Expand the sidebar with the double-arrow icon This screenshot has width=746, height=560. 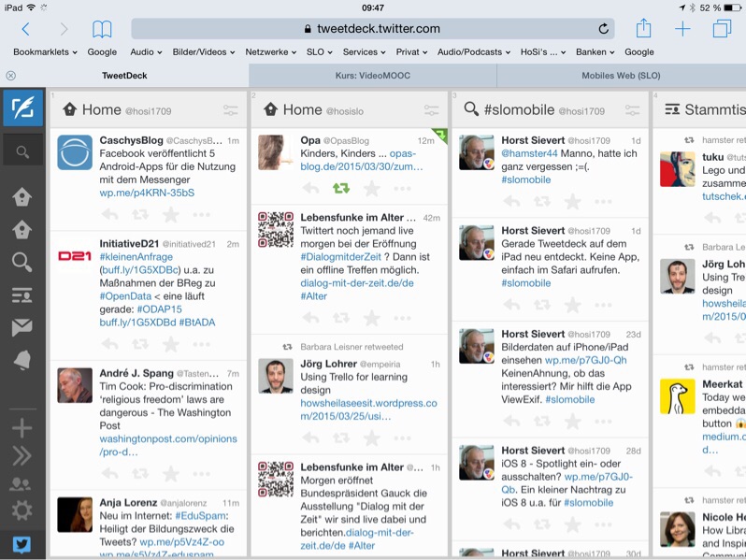pos(22,456)
